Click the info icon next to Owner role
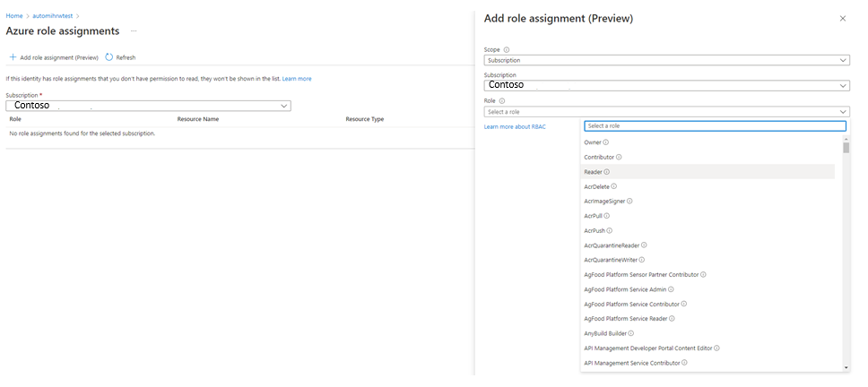Image resolution: width=868 pixels, height=387 pixels. tap(606, 142)
